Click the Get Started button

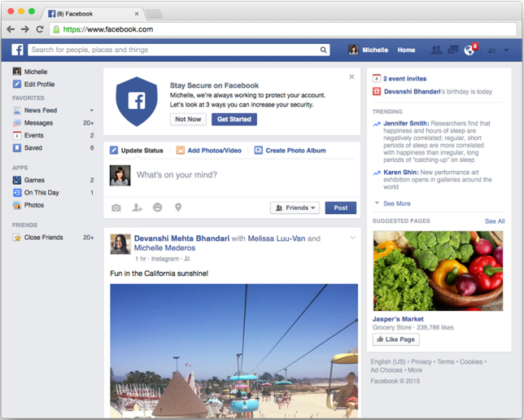pyautogui.click(x=234, y=119)
